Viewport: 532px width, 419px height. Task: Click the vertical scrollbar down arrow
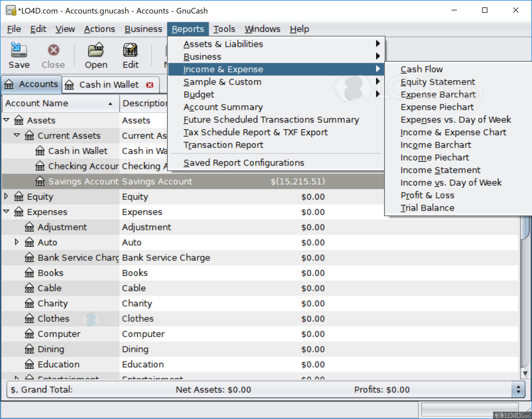pos(525,373)
